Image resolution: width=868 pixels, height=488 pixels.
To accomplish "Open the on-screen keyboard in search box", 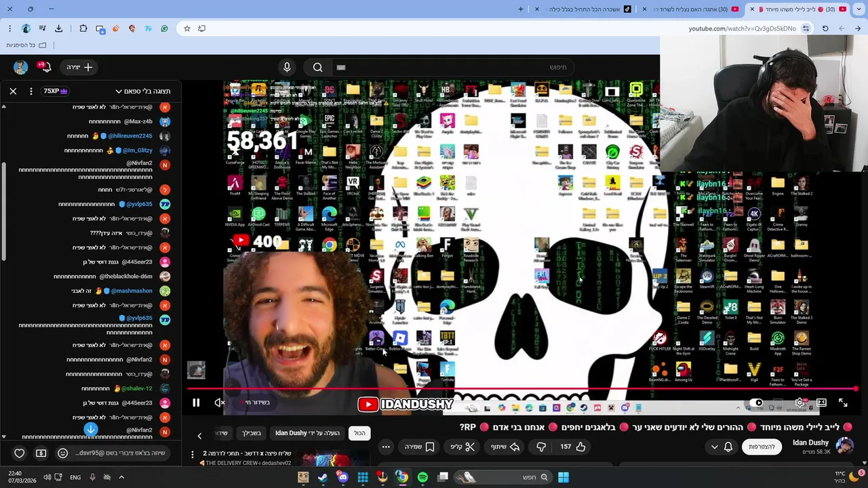I will click(340, 67).
